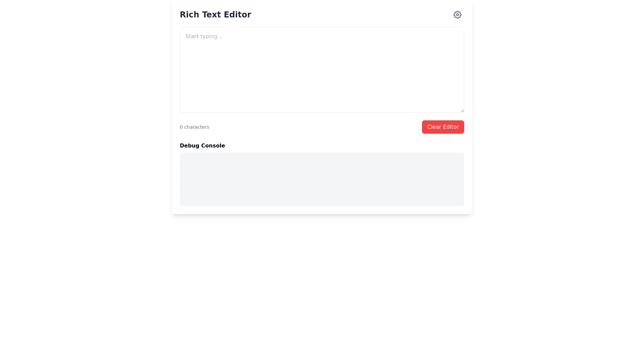Place cursor in the empty editor box

pyautogui.click(x=322, y=74)
